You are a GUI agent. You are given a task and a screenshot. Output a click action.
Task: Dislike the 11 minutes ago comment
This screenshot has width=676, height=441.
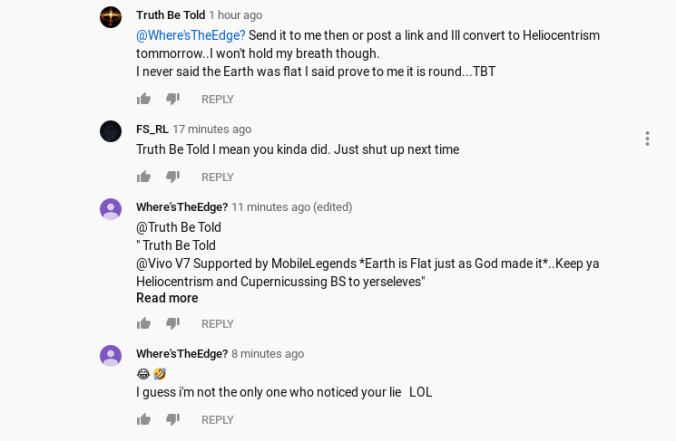[x=172, y=324]
